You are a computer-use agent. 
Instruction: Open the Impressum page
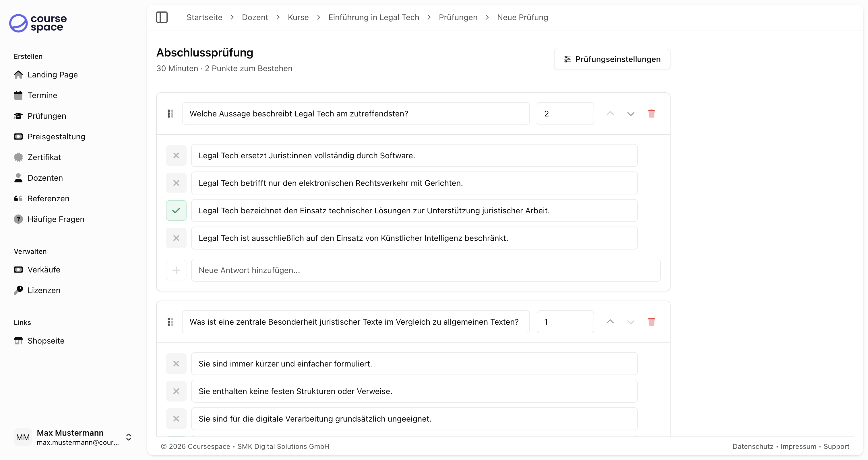[798, 447]
